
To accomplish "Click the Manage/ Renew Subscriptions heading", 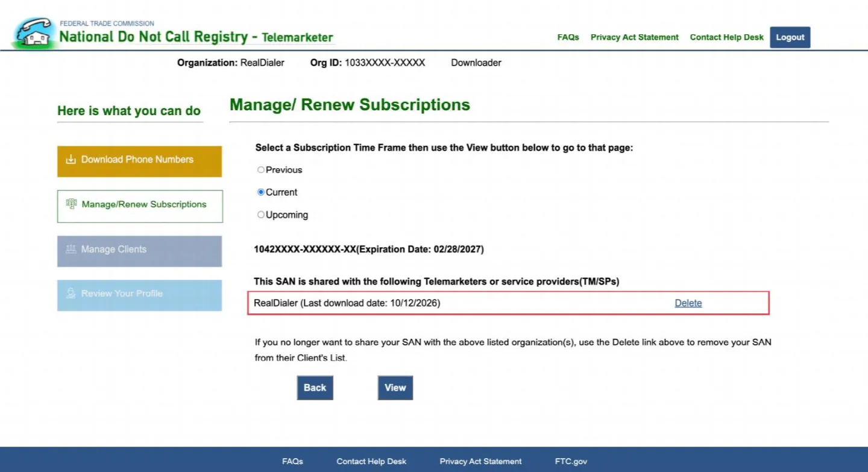I will pyautogui.click(x=350, y=105).
